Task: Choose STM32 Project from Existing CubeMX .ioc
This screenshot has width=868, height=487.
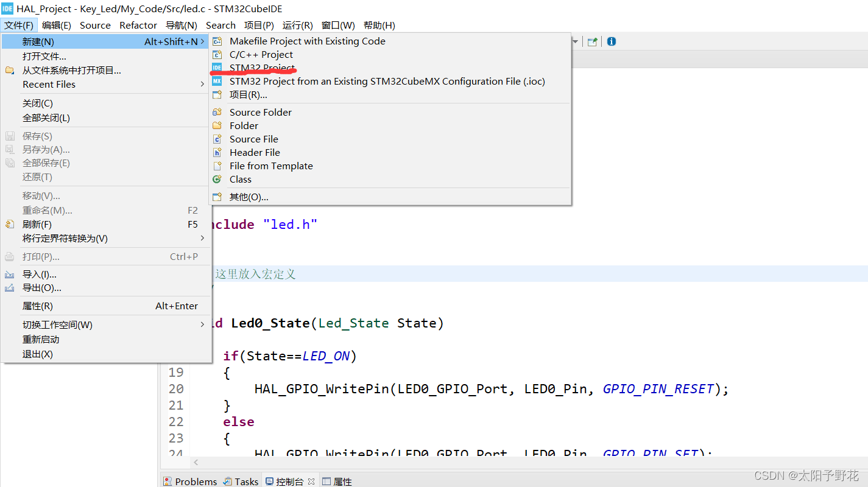Action: [390, 81]
